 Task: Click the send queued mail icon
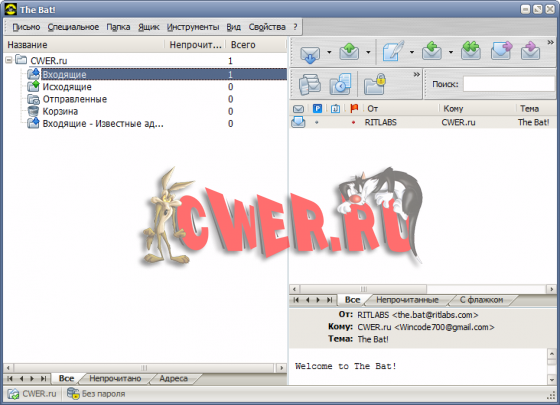tap(349, 52)
